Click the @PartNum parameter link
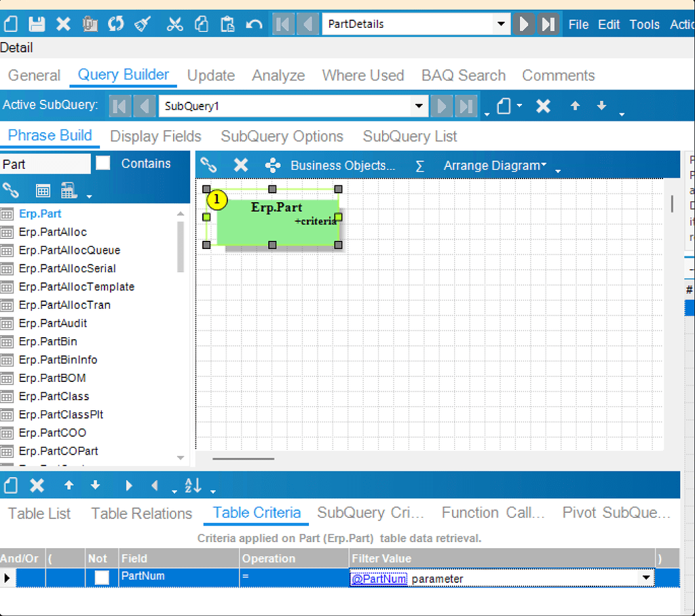Image resolution: width=695 pixels, height=616 pixels. [379, 577]
